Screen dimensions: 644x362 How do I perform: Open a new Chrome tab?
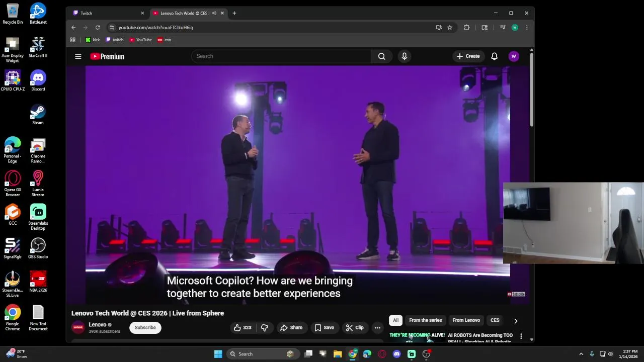click(234, 13)
